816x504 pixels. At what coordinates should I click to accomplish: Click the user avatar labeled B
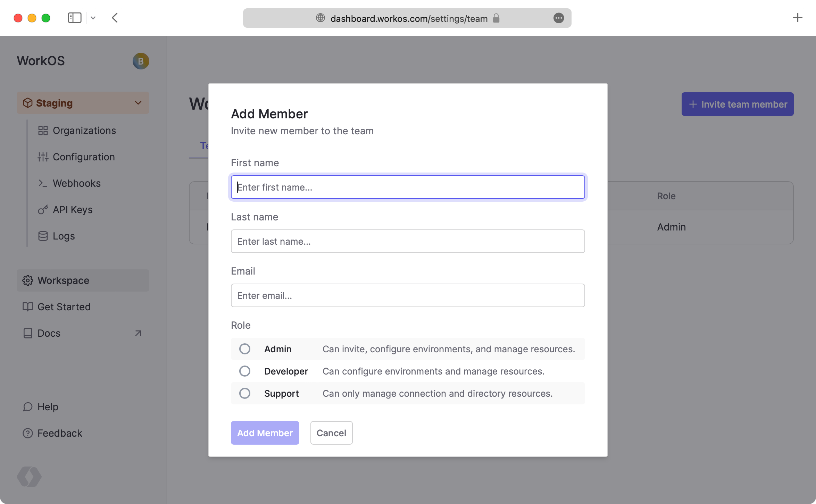point(141,61)
